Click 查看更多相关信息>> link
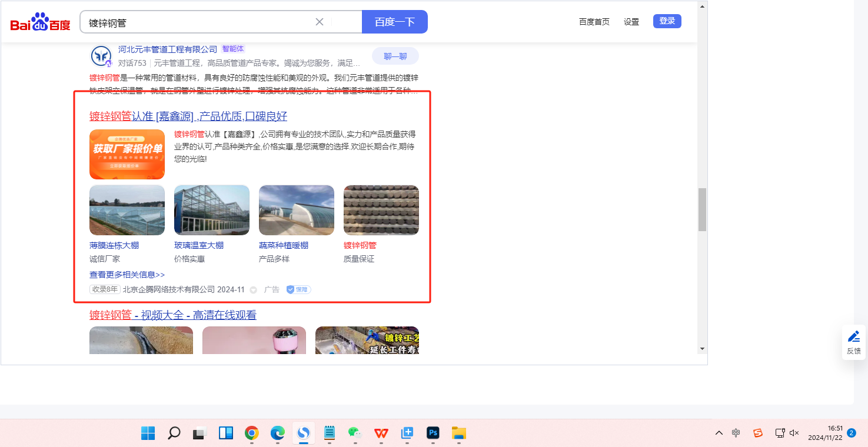 point(127,275)
